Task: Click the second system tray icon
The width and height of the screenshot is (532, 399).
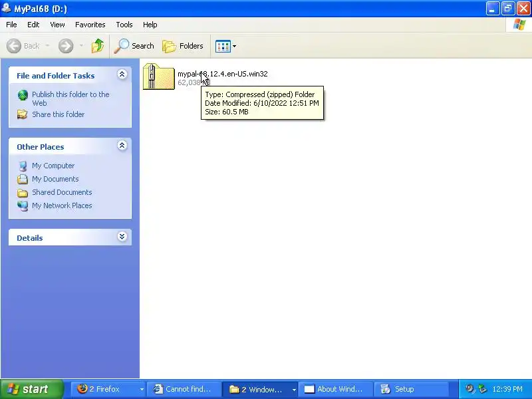Action: click(x=482, y=389)
